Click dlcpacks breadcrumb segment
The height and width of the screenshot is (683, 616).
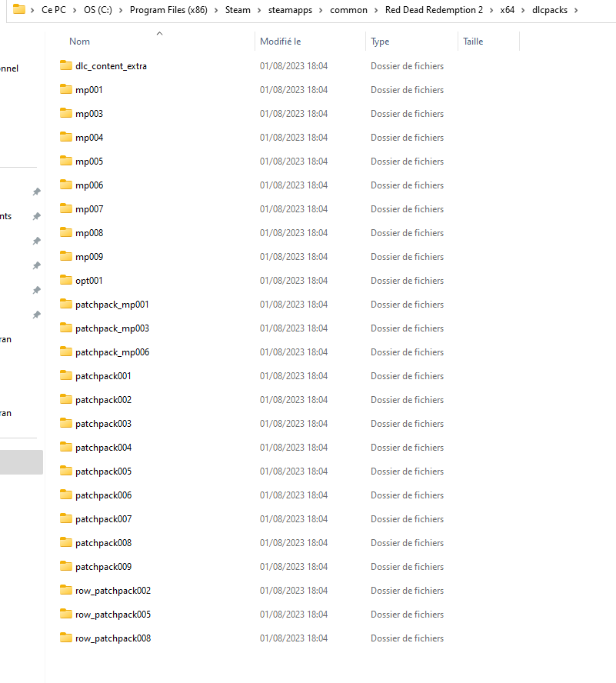(550, 10)
